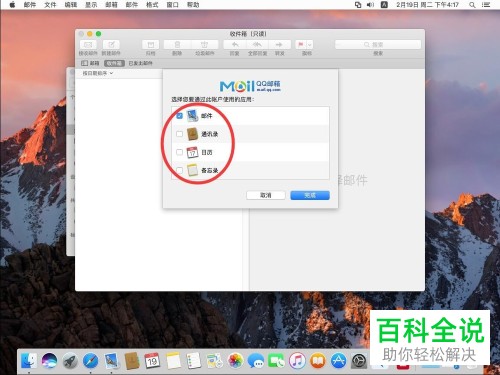Viewport: 500px width, 375px height.
Task: Enable the Notes checkbox
Action: pos(179,170)
